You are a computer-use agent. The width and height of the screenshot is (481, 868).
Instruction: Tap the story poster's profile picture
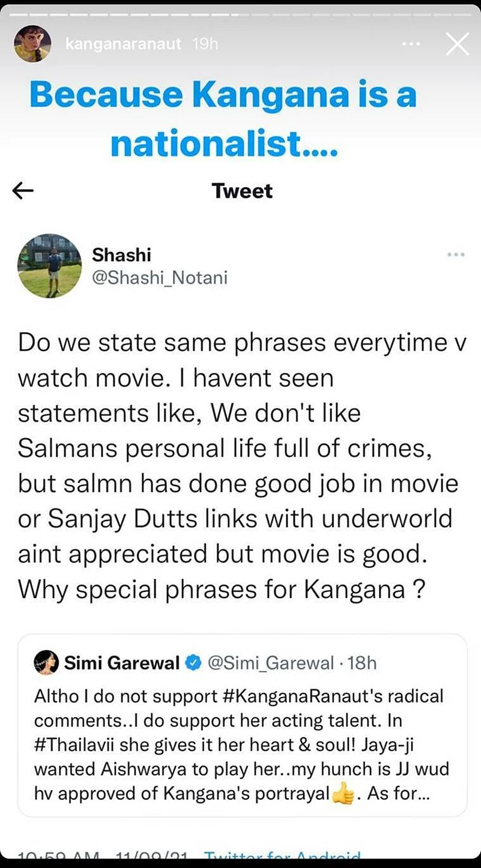tap(34, 43)
